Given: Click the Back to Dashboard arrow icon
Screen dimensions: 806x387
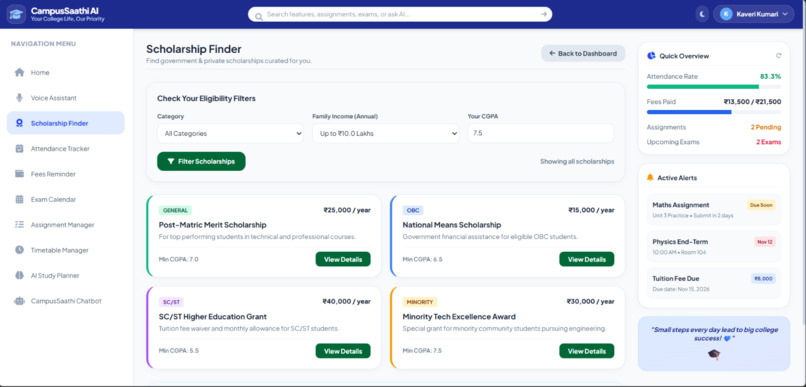Looking at the screenshot, I should click(x=552, y=53).
